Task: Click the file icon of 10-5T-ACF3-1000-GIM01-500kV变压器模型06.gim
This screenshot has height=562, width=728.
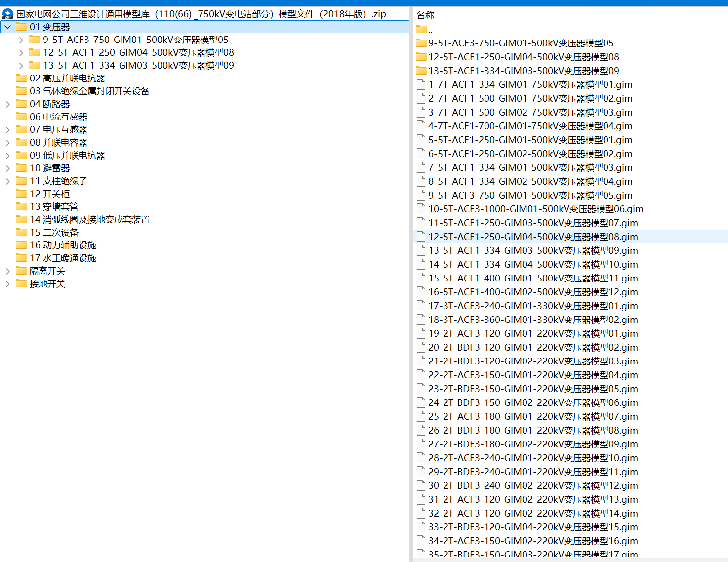Action: pos(421,209)
